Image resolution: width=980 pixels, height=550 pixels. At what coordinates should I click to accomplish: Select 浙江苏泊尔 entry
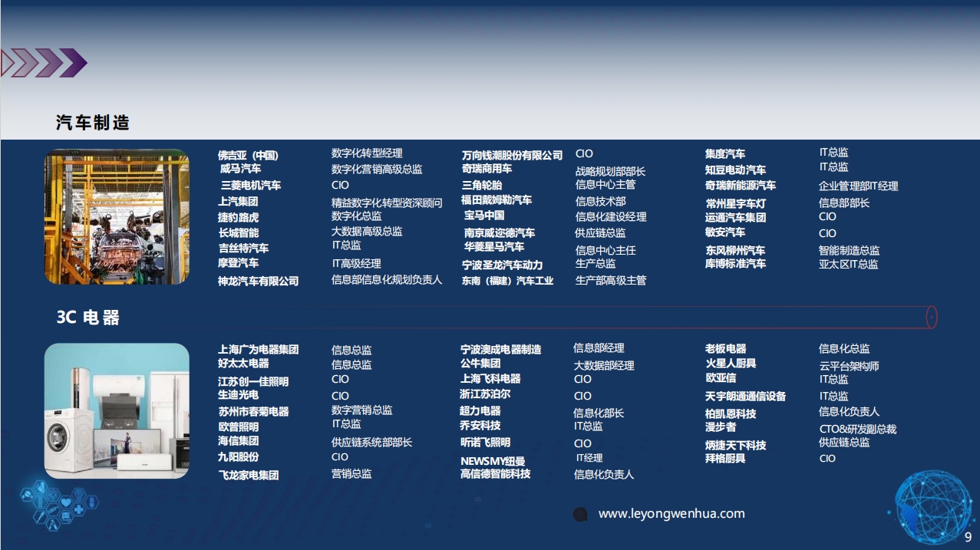(485, 394)
